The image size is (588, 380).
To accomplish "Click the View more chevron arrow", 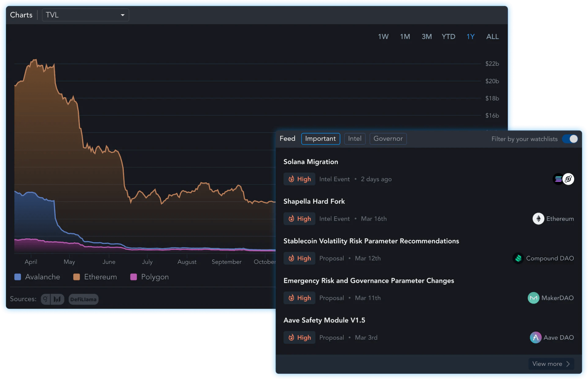I will click(568, 364).
